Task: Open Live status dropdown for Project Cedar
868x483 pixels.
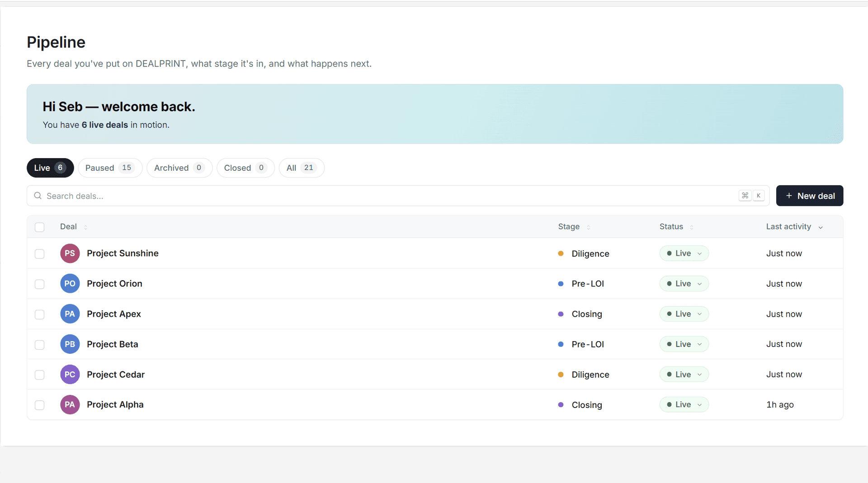Action: (684, 375)
